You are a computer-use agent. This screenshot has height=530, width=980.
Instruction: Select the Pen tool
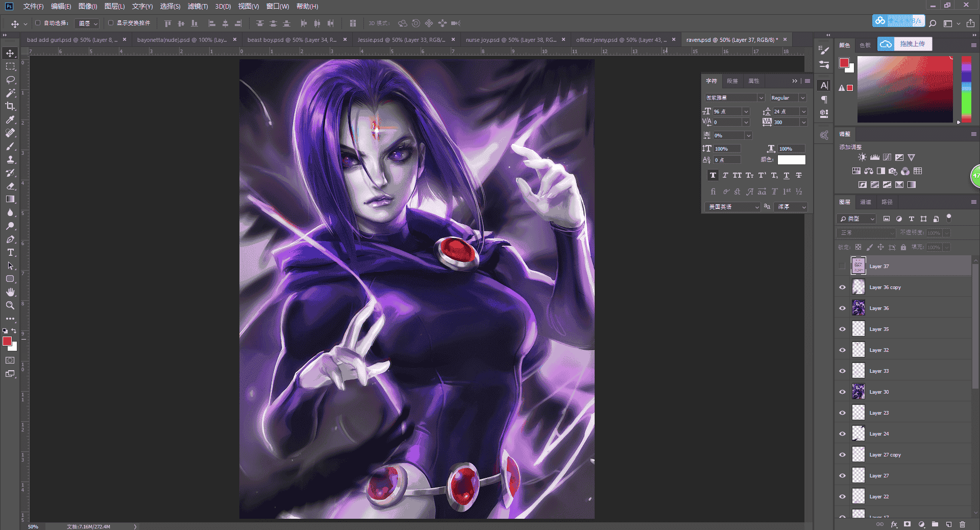coord(10,239)
